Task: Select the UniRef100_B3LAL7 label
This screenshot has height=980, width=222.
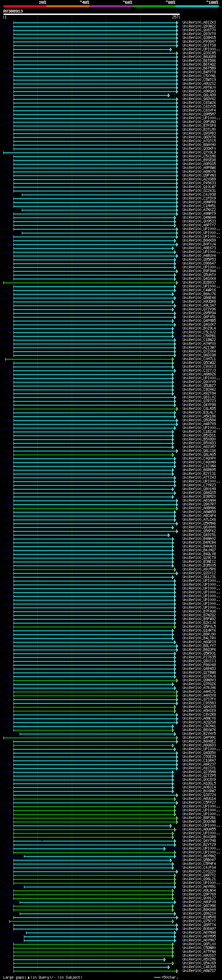Action: pyautogui.click(x=199, y=412)
